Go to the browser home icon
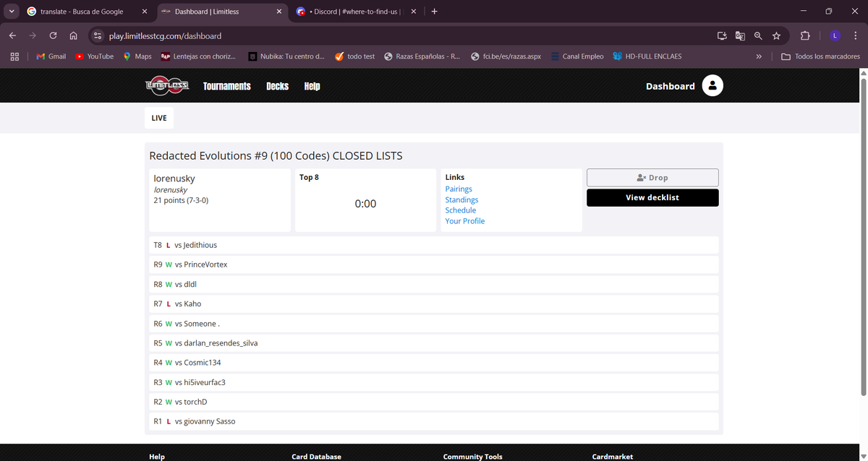The height and width of the screenshot is (461, 868). 73,35
